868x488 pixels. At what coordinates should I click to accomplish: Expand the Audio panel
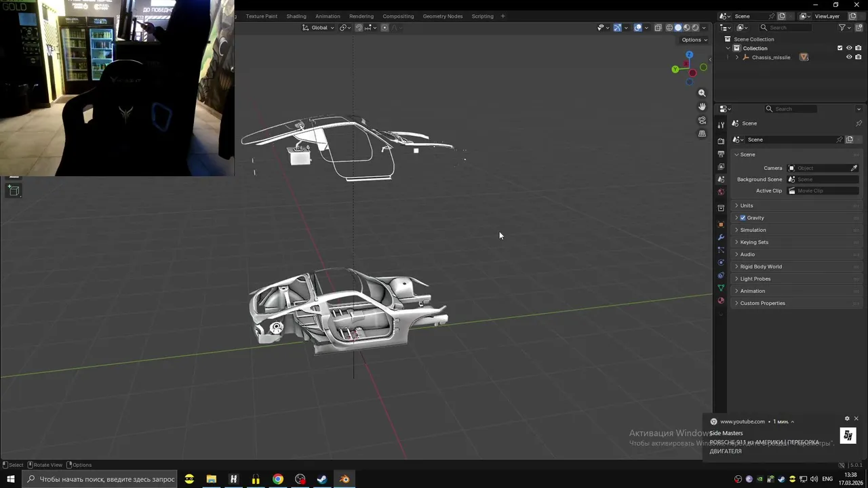coord(795,254)
